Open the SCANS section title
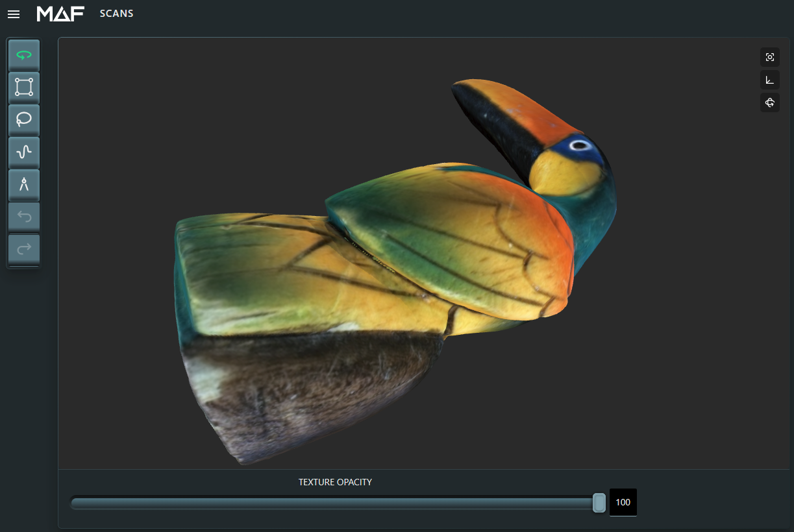Screen dimensions: 794x532 click(x=117, y=14)
